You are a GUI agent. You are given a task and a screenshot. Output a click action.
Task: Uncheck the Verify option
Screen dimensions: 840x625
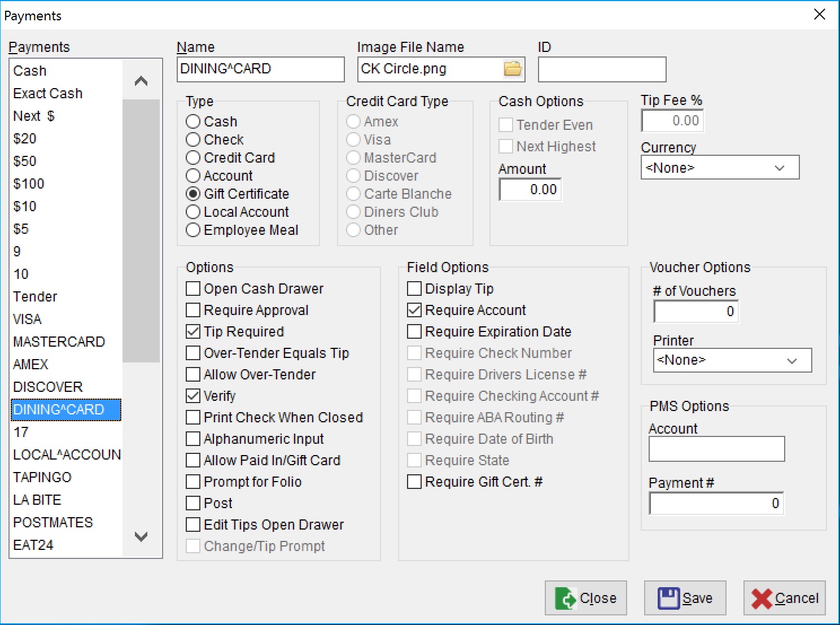coord(193,396)
